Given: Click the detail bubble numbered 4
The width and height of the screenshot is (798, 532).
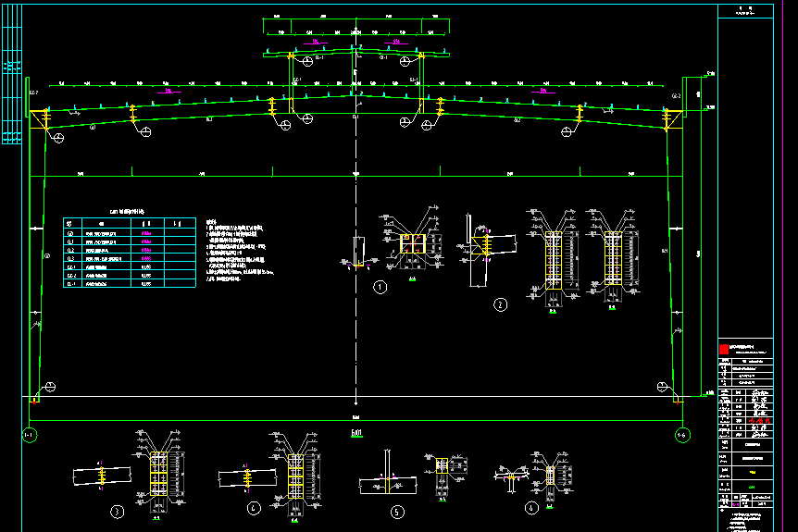Looking at the screenshot, I should click(254, 508).
